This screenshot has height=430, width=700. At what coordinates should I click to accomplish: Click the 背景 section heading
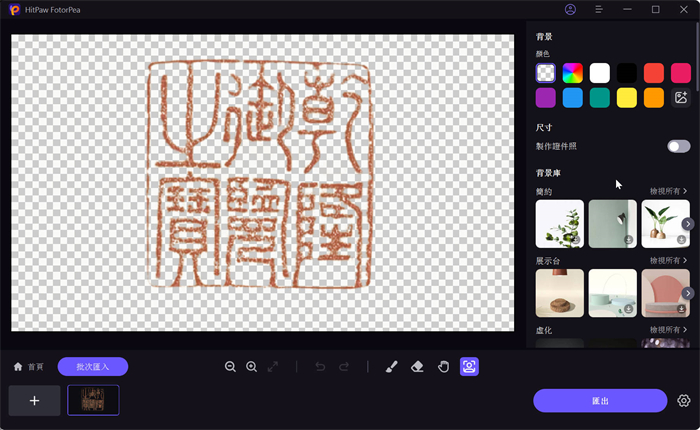click(544, 37)
